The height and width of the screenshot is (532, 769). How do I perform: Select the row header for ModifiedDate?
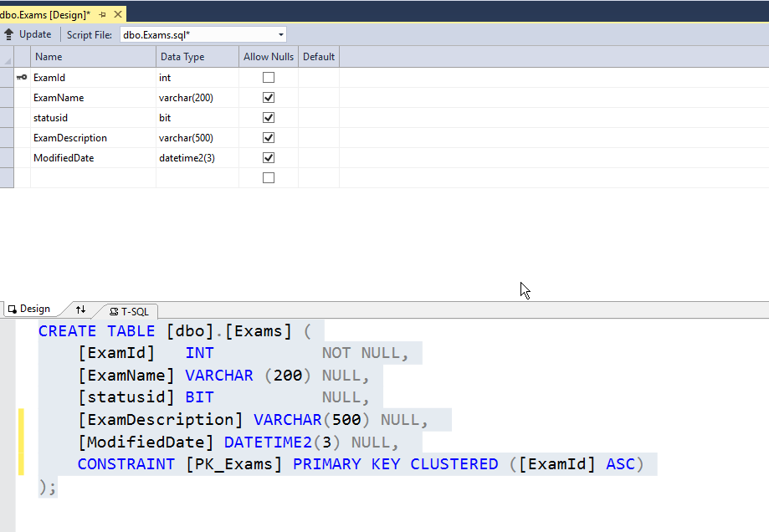(x=7, y=157)
